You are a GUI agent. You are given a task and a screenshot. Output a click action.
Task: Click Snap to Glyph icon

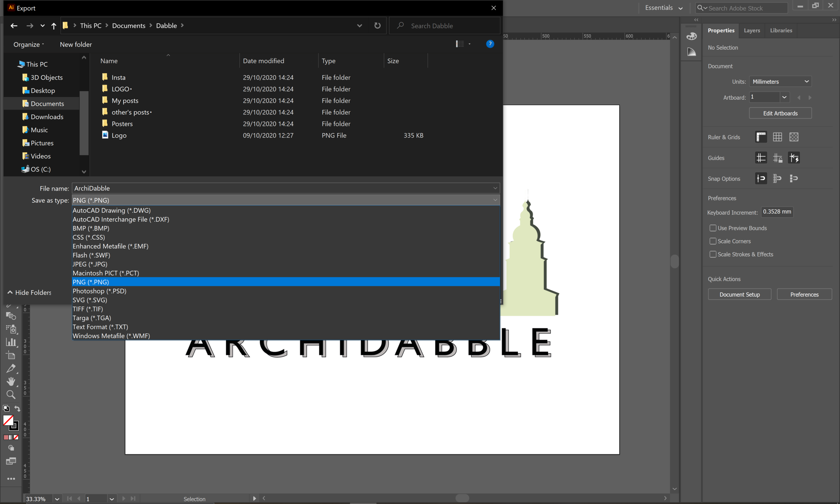pyautogui.click(x=778, y=178)
